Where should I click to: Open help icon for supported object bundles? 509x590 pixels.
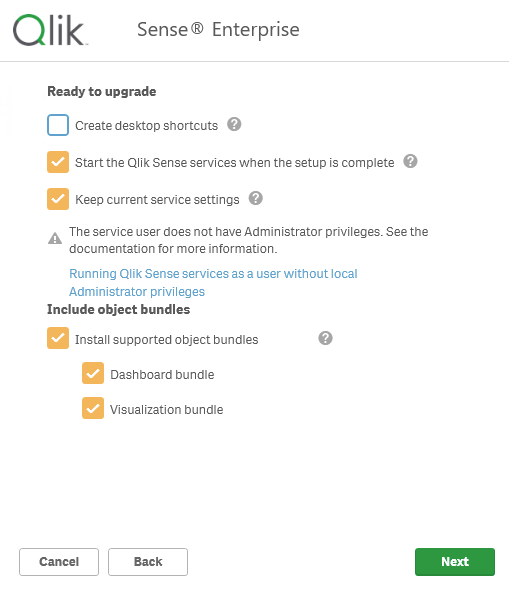pyautogui.click(x=325, y=338)
